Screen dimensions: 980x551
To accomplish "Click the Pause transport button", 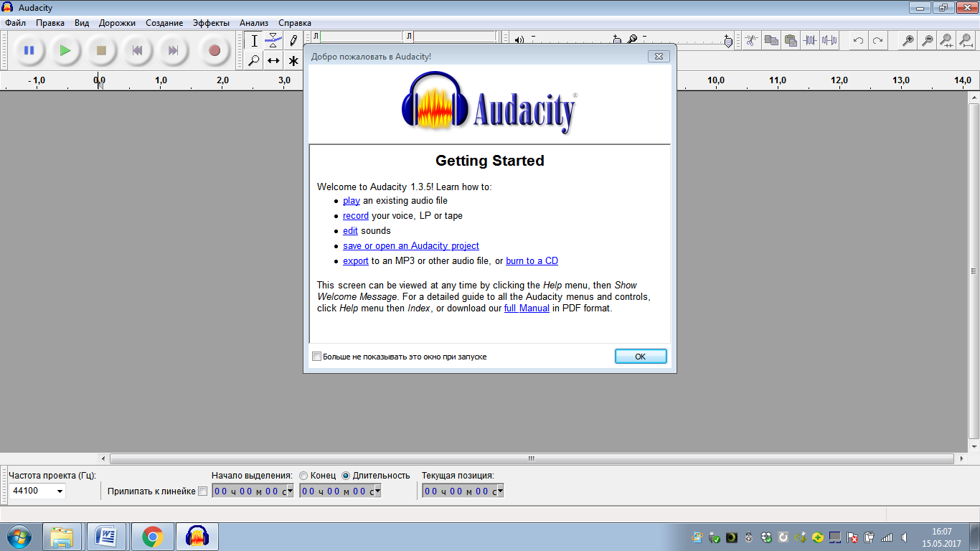I will pyautogui.click(x=29, y=50).
